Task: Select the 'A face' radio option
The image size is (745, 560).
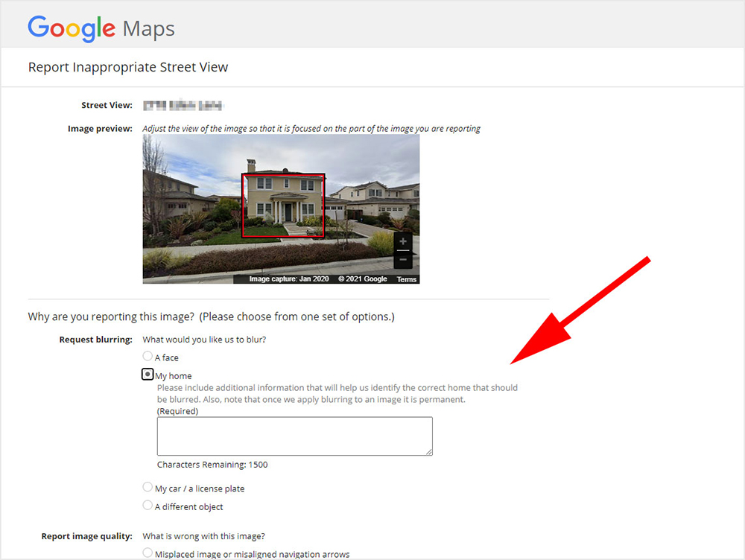Action: [148, 356]
